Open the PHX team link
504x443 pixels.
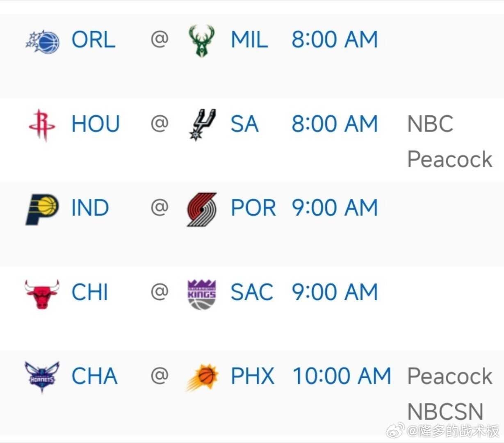(253, 376)
